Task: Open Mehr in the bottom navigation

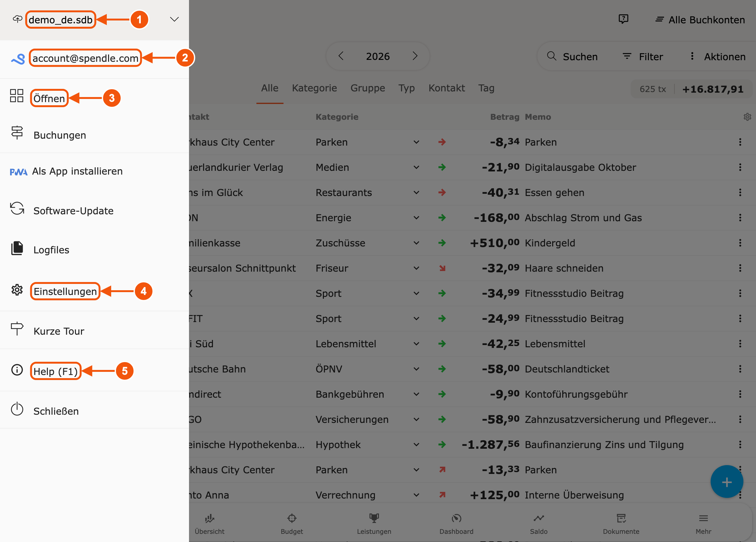Action: point(703,524)
